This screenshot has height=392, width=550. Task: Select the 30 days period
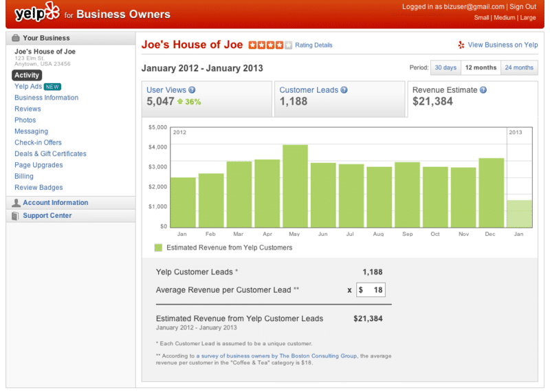coord(445,67)
